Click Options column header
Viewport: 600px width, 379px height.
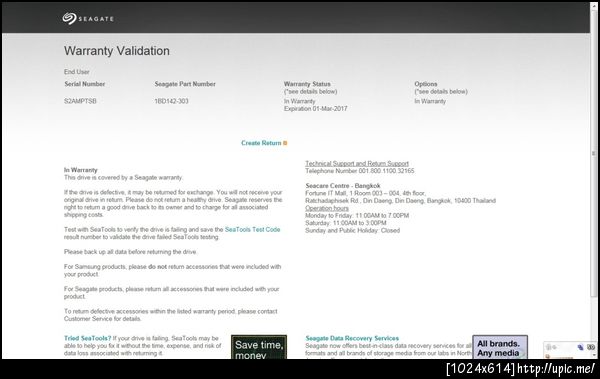pyautogui.click(x=426, y=84)
